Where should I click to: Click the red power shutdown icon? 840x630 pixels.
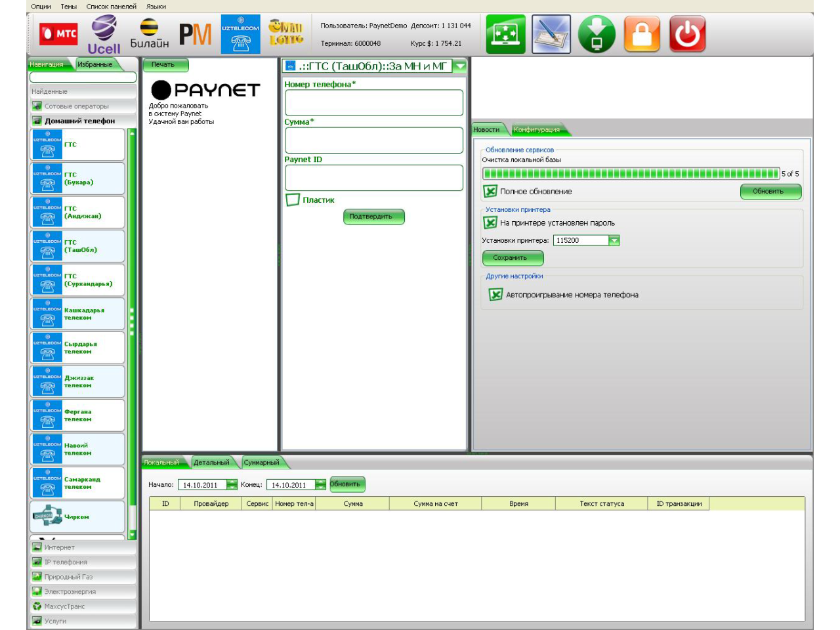[x=687, y=34]
